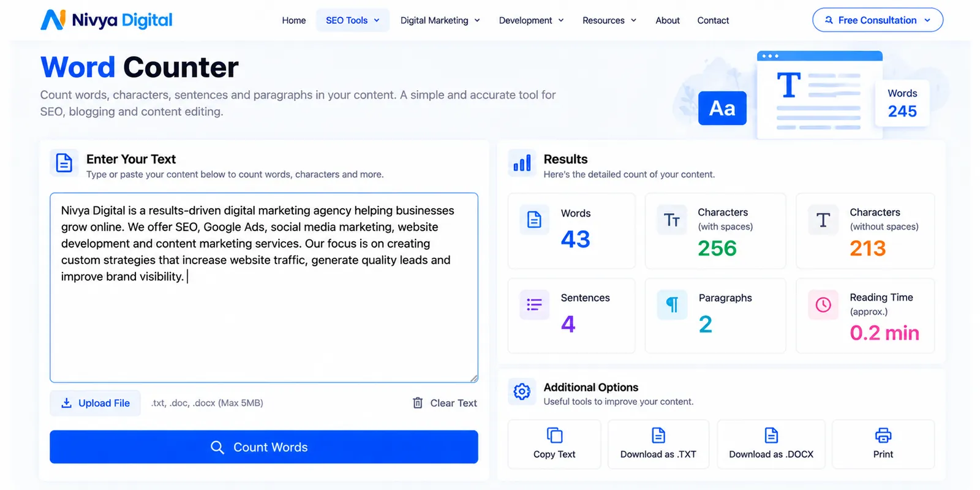
Task: Click the characters without spaces value 213
Action: tap(868, 248)
